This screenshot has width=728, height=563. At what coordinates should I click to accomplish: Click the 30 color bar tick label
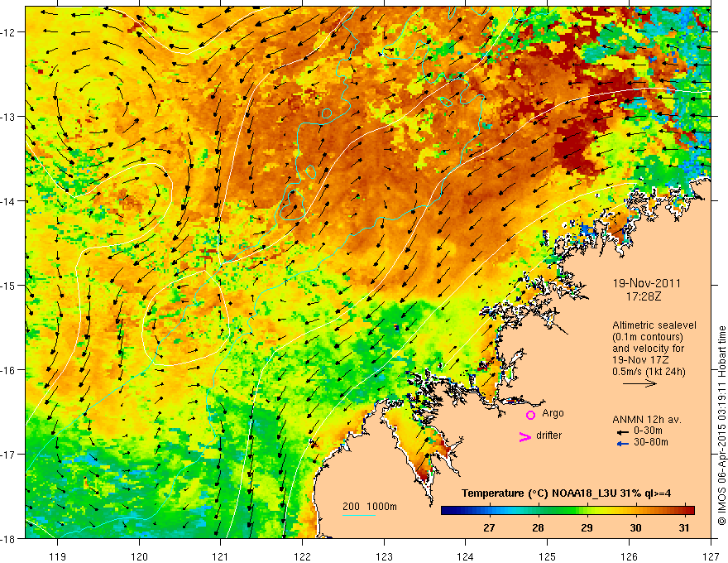pos(635,527)
